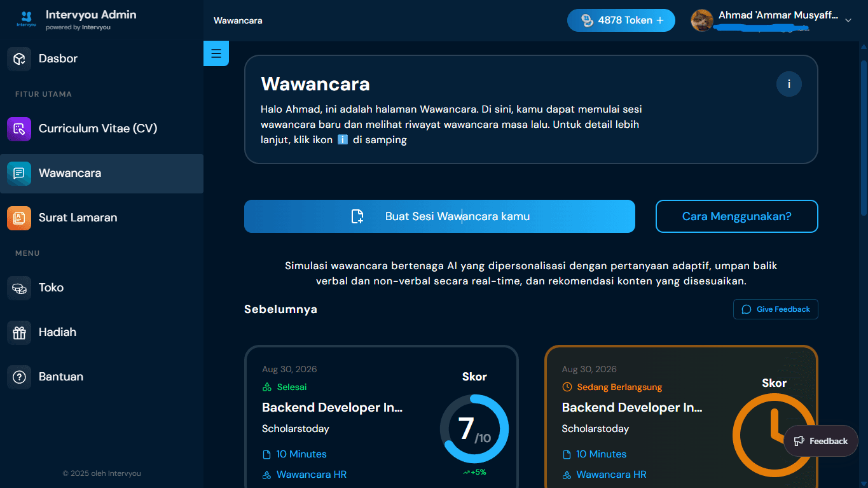Image resolution: width=868 pixels, height=488 pixels.
Task: Open Curriculum Vitae (CV) menu item
Action: [102, 129]
